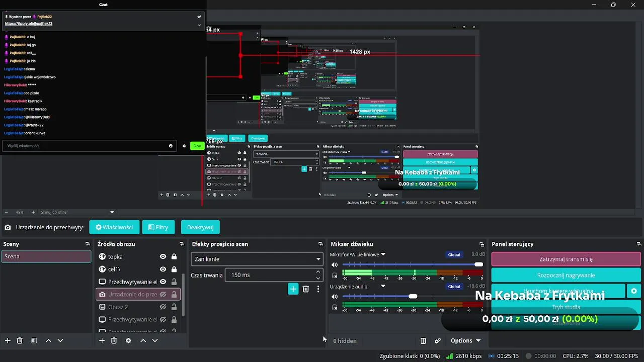Toggle monitoring for the Mikrofon channel
644x362 pixels.
tap(335, 276)
